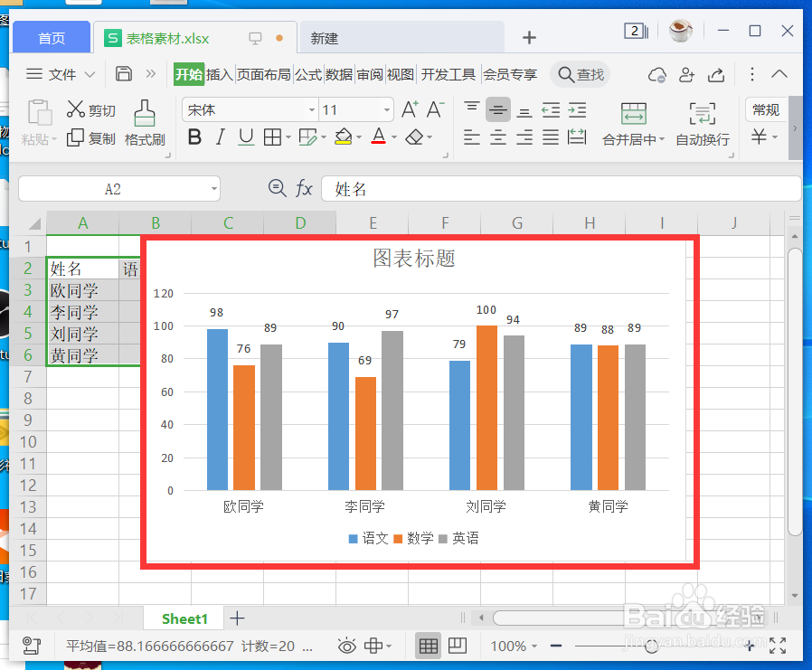This screenshot has height=670, width=812.
Task: Toggle italic formatting
Action: pyautogui.click(x=220, y=137)
